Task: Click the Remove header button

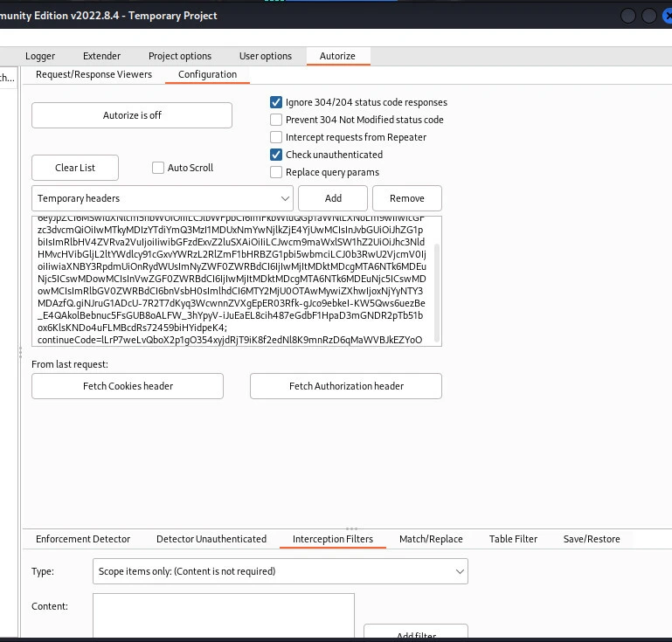Action: 407,198
